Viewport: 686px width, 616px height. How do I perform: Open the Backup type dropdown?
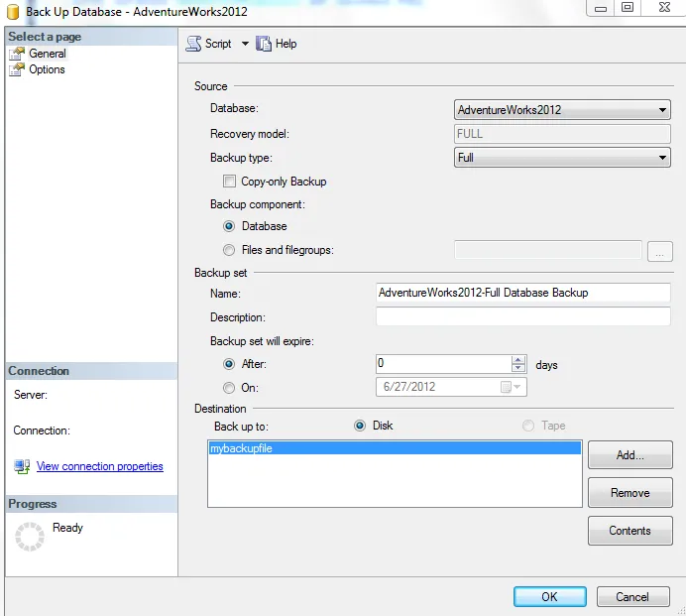[x=562, y=158]
